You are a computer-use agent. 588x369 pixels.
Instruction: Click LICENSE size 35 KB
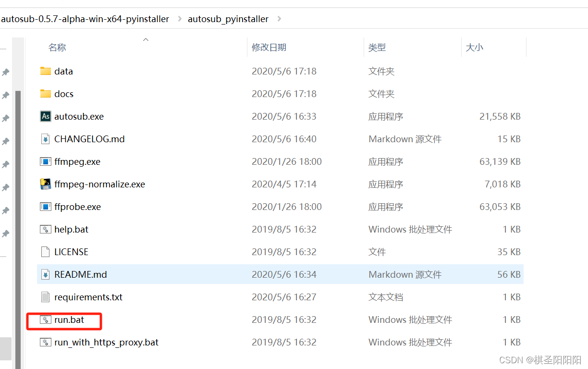pos(509,252)
